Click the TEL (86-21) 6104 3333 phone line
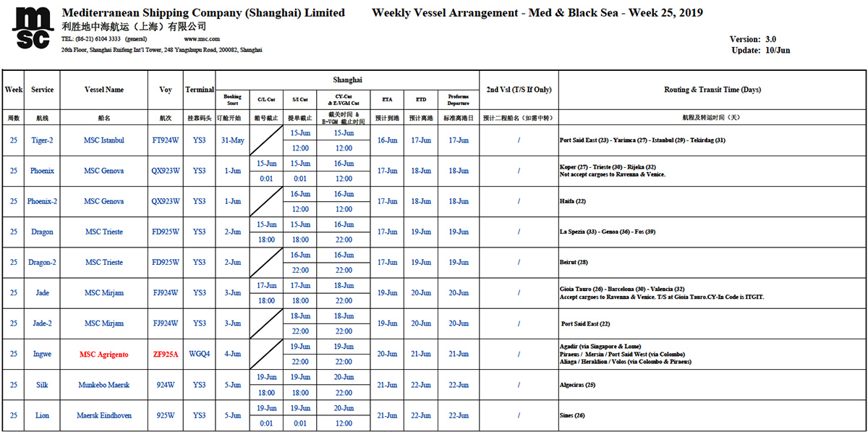This screenshot has width=868, height=432. [x=104, y=38]
